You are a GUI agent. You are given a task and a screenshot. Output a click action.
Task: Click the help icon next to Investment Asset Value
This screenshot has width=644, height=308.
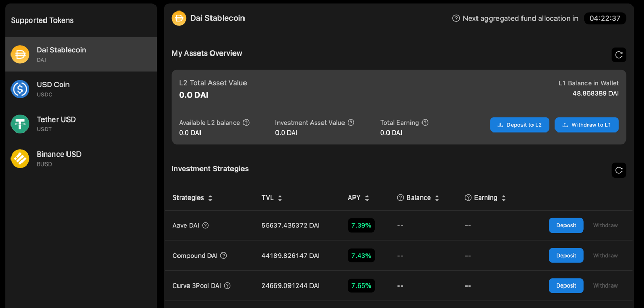(351, 123)
